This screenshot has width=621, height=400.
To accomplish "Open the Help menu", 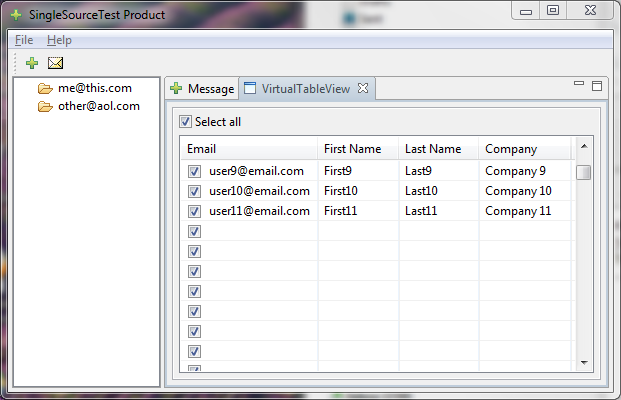I will [59, 40].
